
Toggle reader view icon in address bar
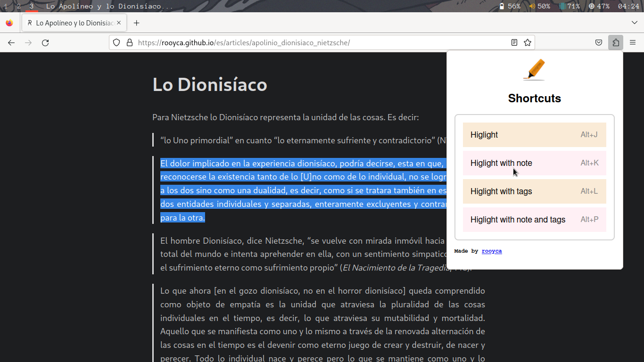[514, 42]
